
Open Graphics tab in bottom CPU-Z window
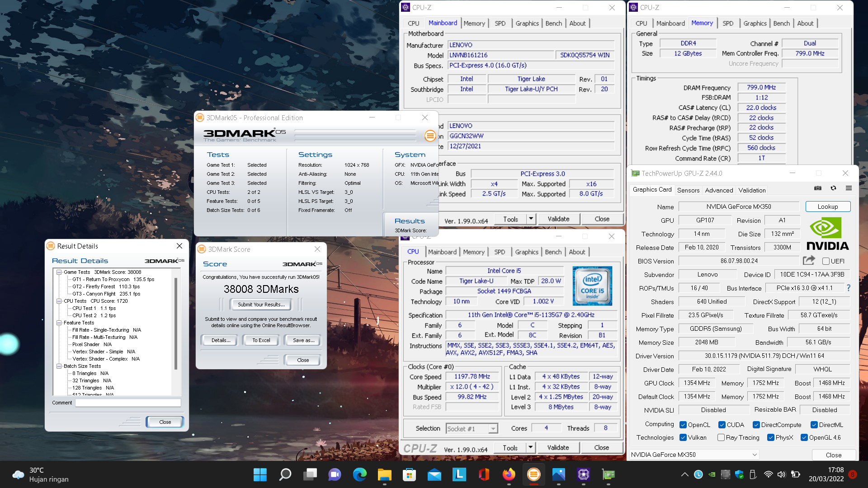527,252
